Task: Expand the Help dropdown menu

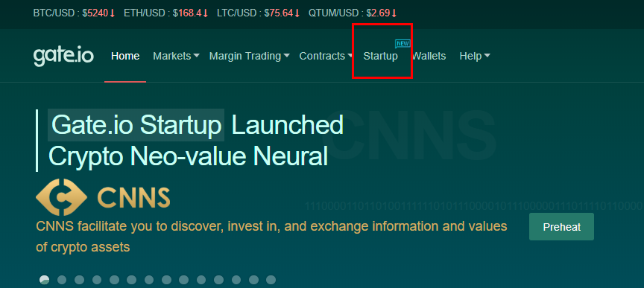Action: [475, 56]
